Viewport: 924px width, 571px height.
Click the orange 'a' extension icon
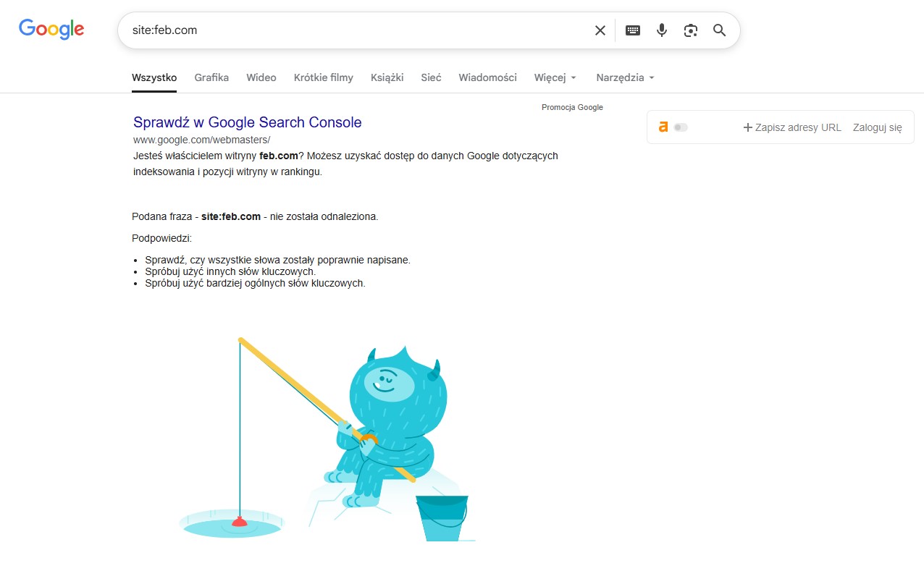coord(663,127)
